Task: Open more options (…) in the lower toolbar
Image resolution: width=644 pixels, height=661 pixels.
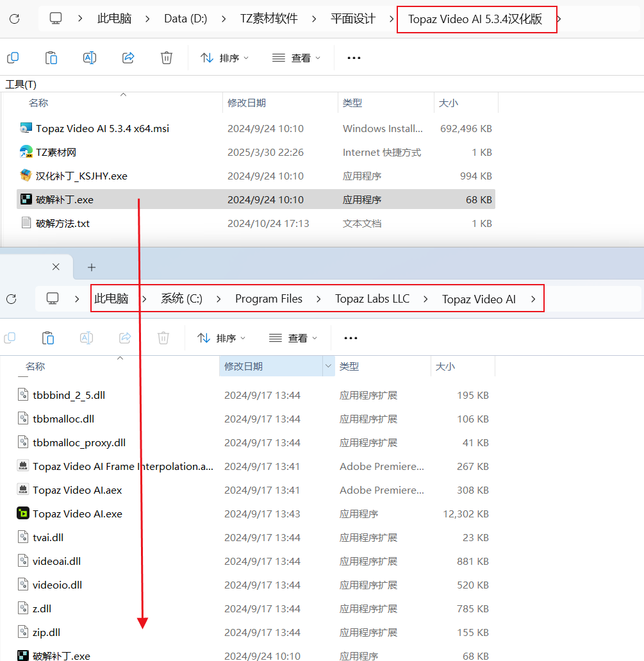Action: pyautogui.click(x=351, y=338)
